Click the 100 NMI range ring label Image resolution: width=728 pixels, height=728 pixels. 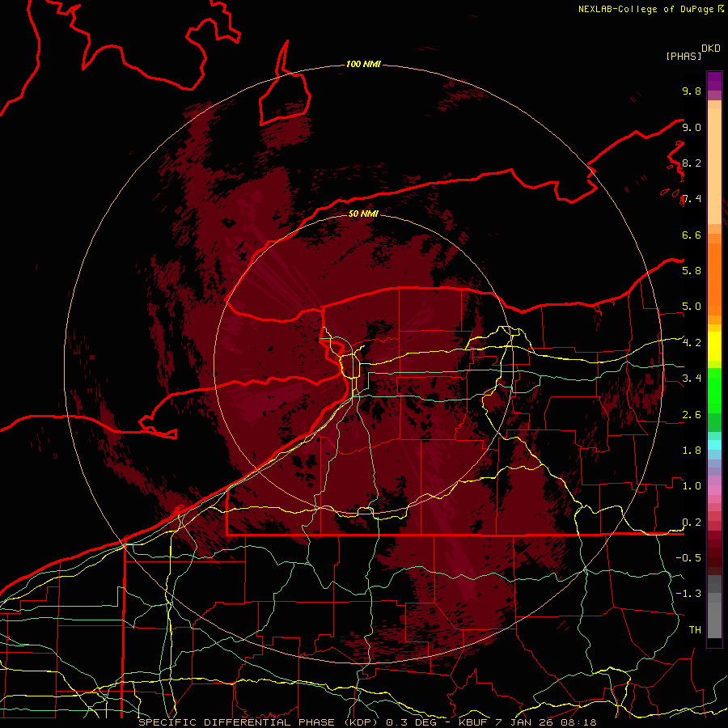coord(363,64)
